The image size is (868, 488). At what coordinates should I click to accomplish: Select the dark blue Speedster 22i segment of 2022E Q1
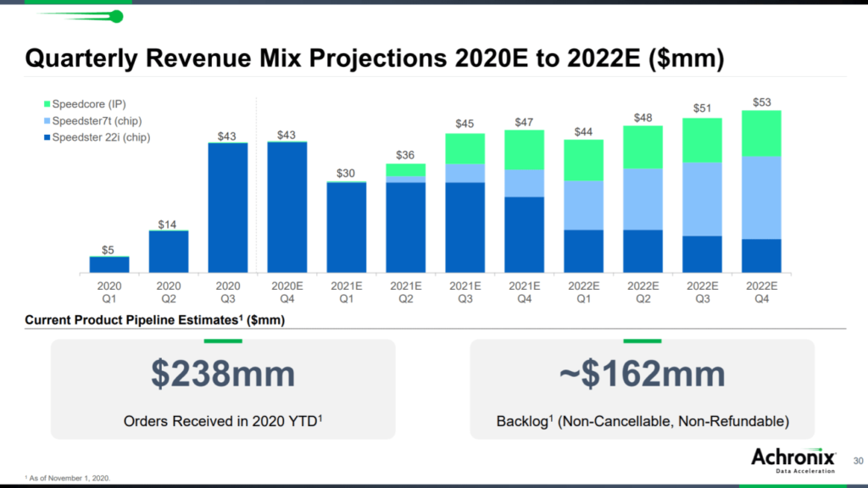pyautogui.click(x=584, y=251)
